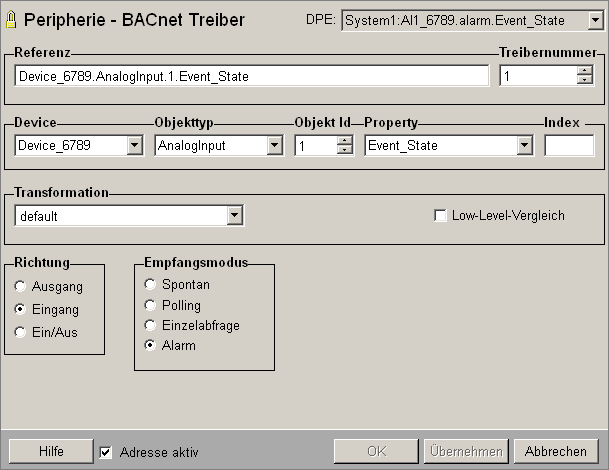Decrement the Objekt Id spinner
This screenshot has height=470, width=609.
click(x=345, y=151)
